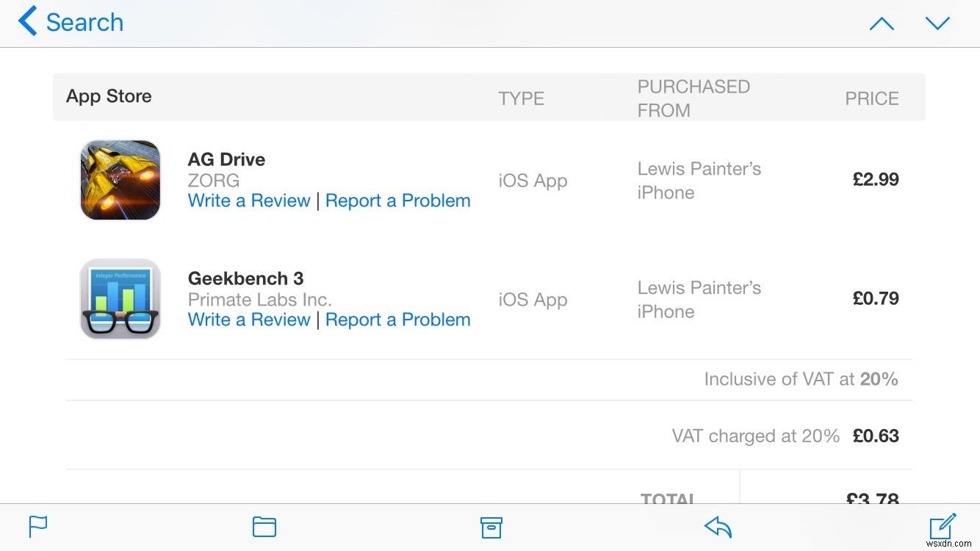
Task: Tap the VAT charged amount £0.63
Action: click(x=876, y=435)
